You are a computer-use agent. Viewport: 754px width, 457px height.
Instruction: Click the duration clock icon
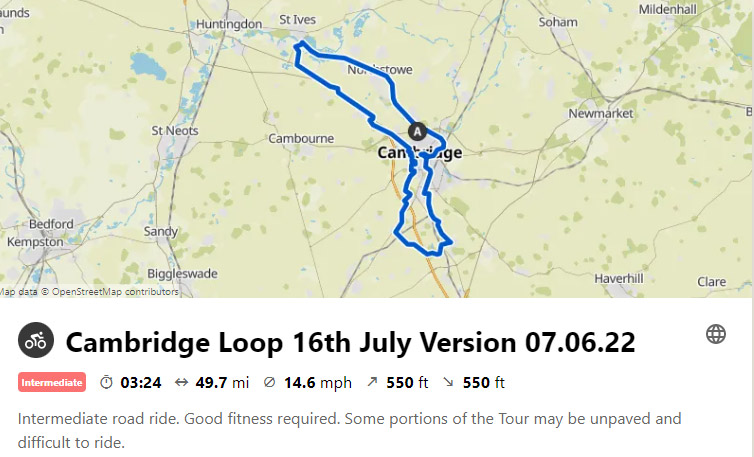pos(106,382)
